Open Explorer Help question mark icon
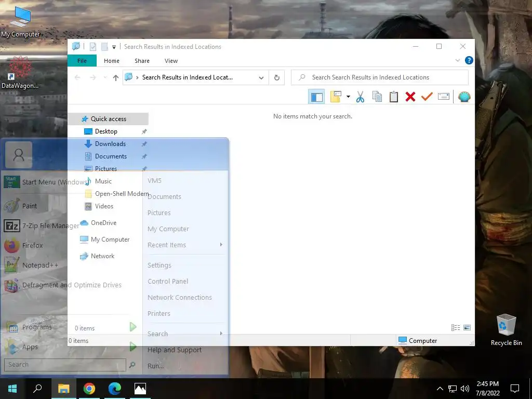This screenshot has height=399, width=532. coord(469,60)
